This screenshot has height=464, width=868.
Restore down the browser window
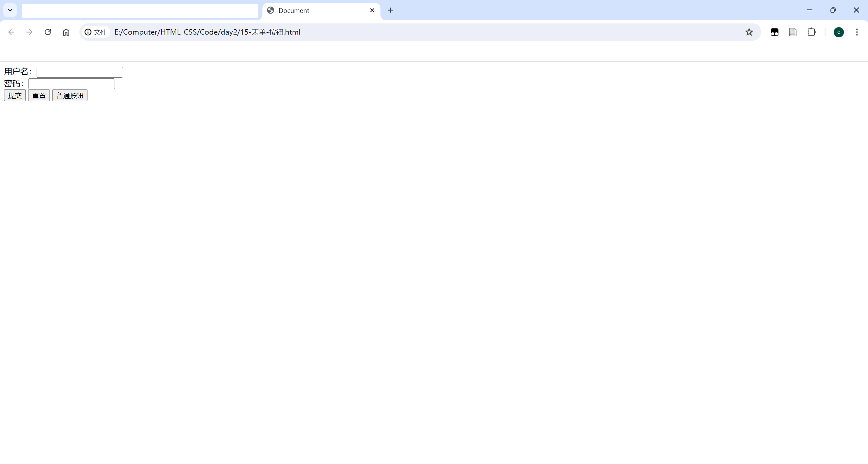point(833,10)
